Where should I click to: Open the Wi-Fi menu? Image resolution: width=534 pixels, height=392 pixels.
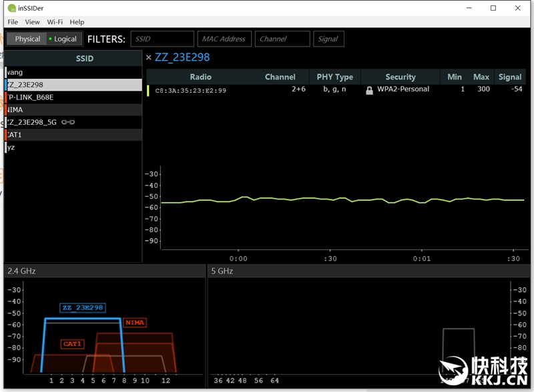click(55, 22)
